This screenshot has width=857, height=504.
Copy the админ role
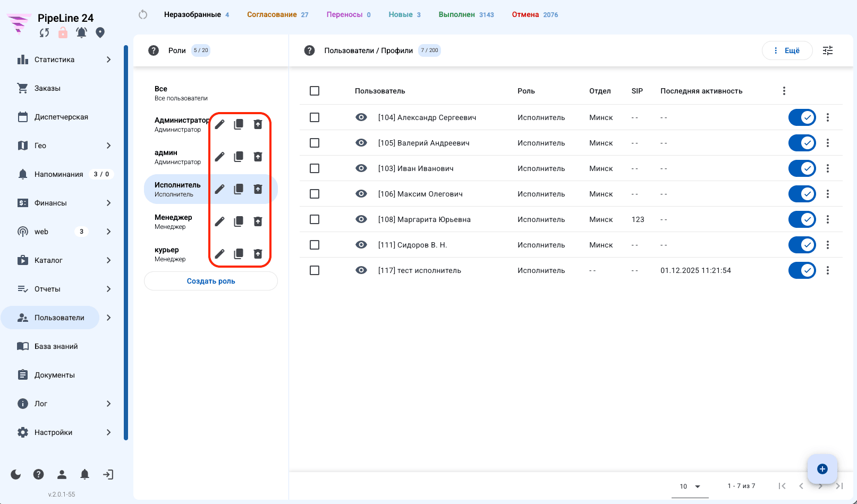(x=239, y=157)
